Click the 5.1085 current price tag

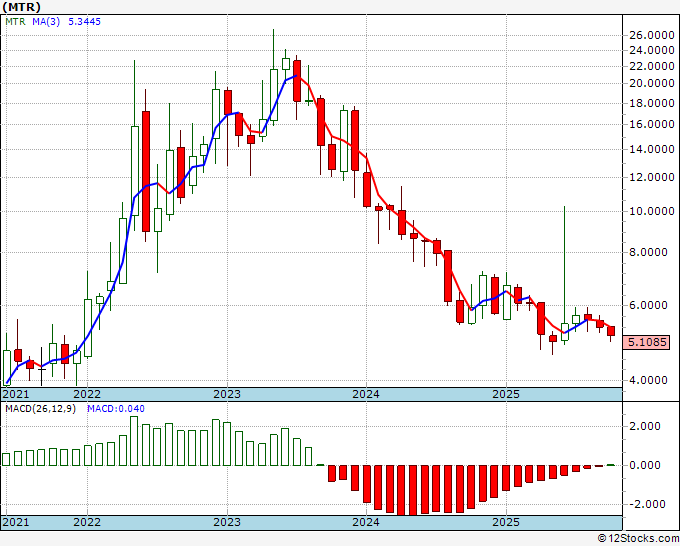647,342
